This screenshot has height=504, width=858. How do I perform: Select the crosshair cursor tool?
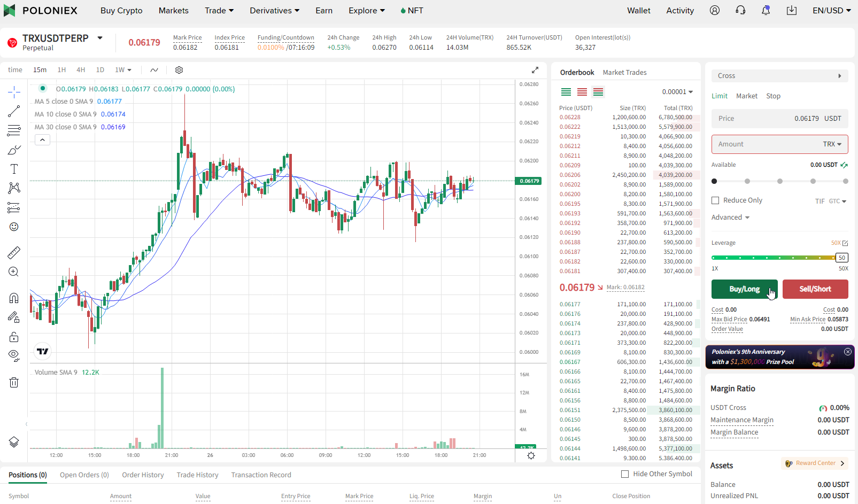point(14,92)
